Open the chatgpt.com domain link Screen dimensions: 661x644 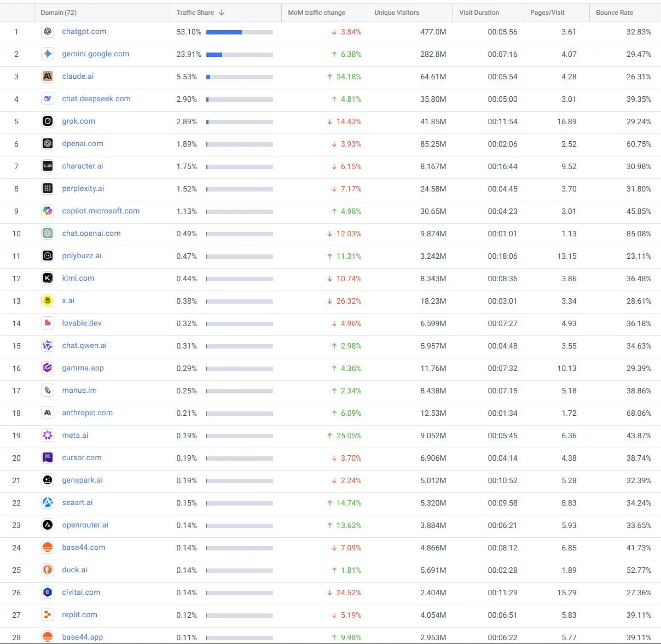coord(84,32)
